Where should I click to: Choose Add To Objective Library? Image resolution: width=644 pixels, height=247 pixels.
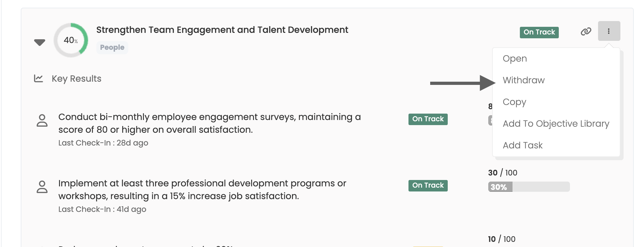coord(556,123)
